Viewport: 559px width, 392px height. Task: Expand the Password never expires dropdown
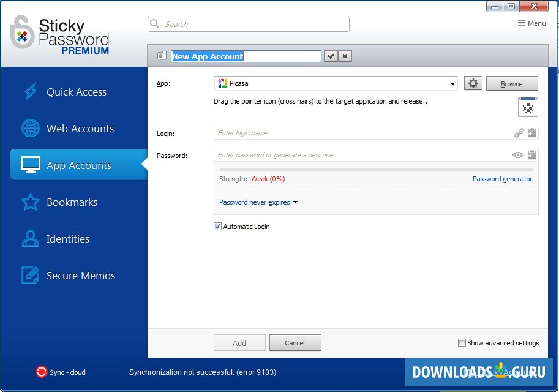258,202
